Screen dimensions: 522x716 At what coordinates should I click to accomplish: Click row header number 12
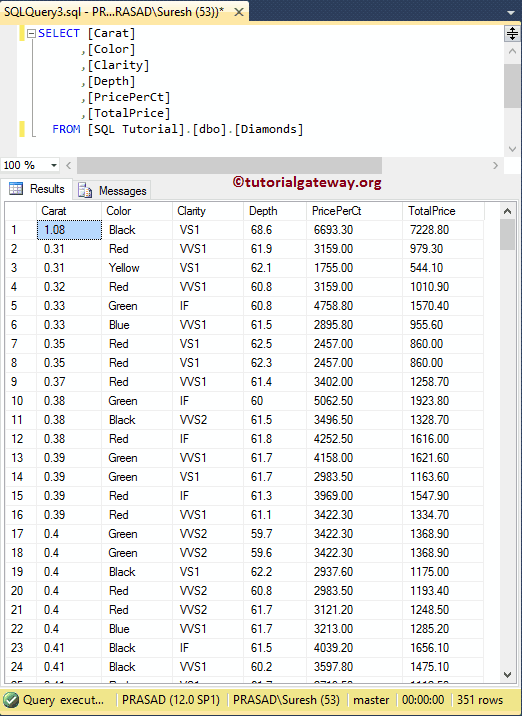coord(21,439)
